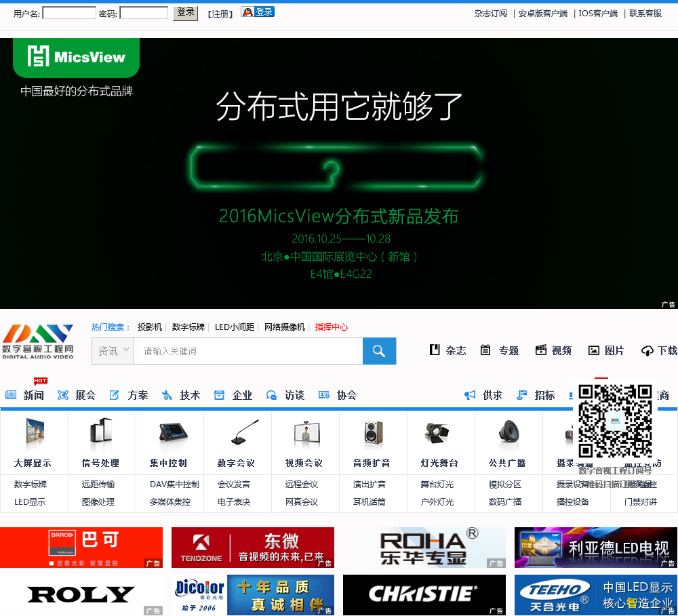The image size is (678, 616).
Task: Open 杂志订阅 magazine subscription link
Action: 490,14
